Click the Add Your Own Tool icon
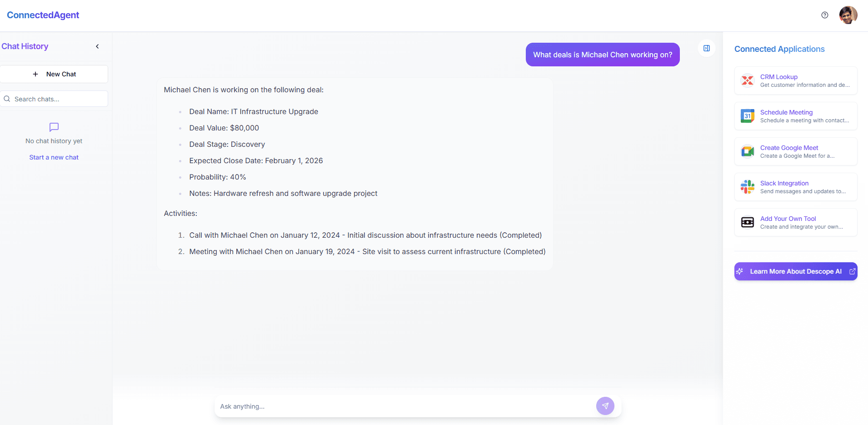Screen dimensions: 868x425 (x=747, y=222)
